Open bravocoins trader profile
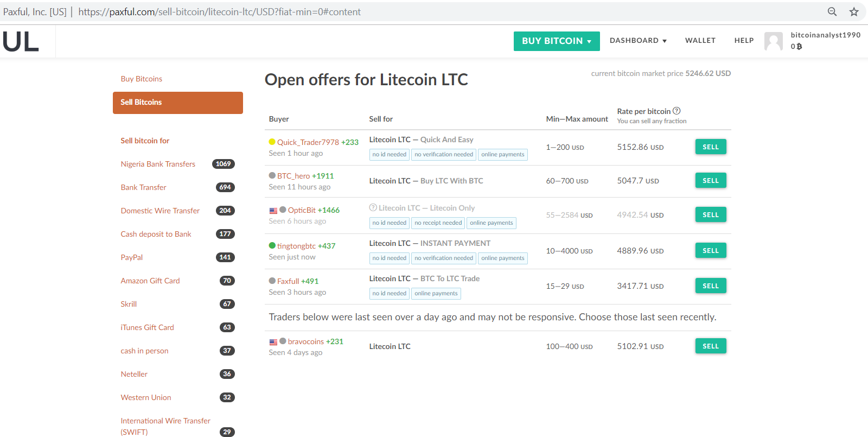This screenshot has height=437, width=868. coord(306,341)
